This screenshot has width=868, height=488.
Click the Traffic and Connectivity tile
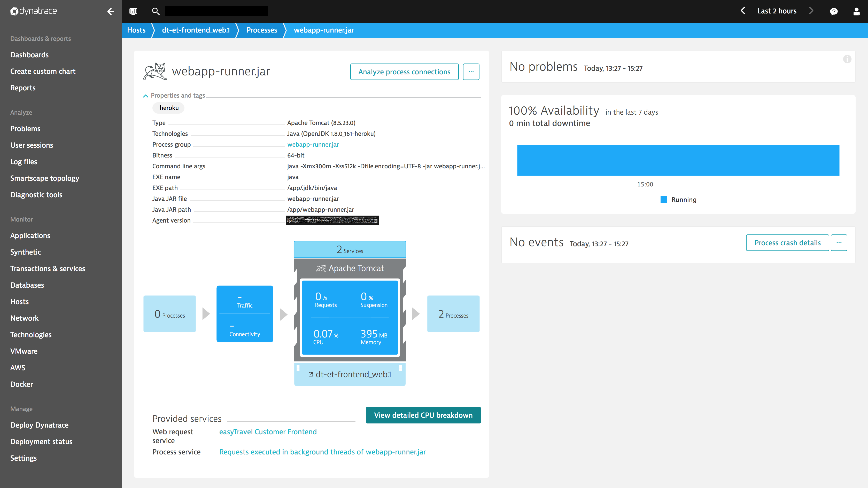[x=245, y=313]
